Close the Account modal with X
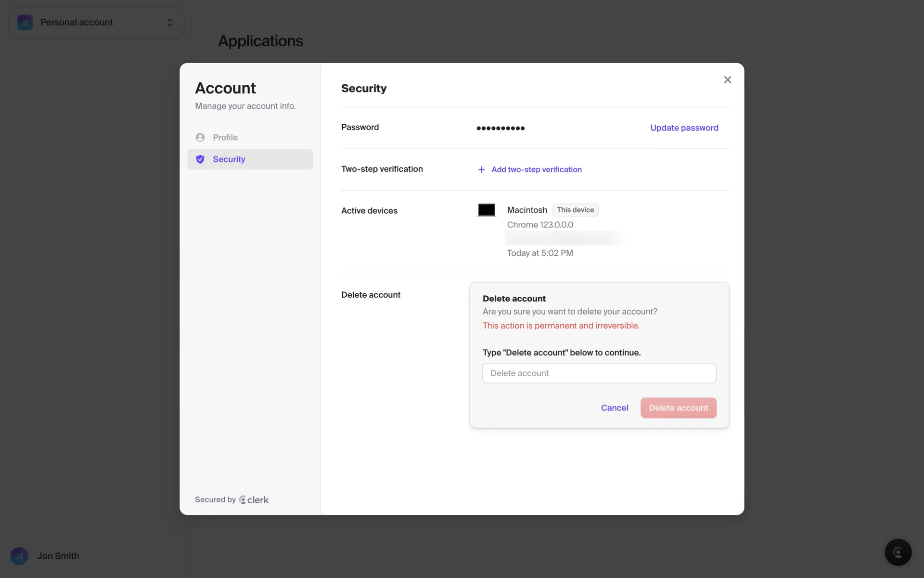This screenshot has width=924, height=578. [x=727, y=80]
